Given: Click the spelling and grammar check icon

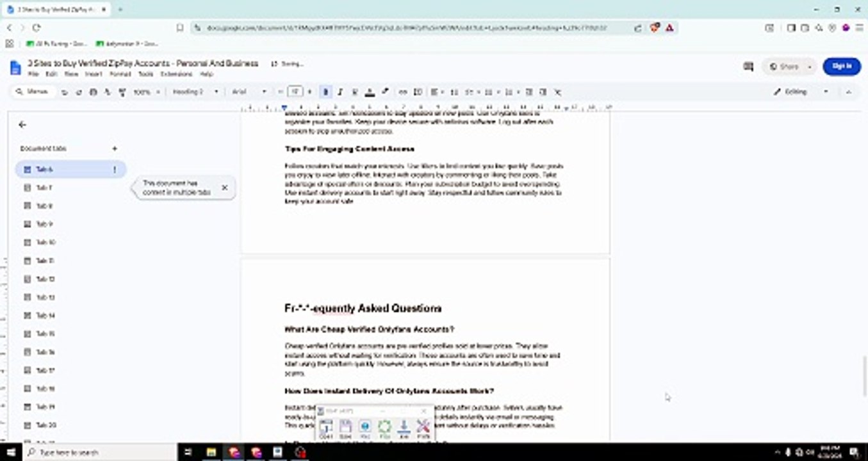Looking at the screenshot, I should coord(108,92).
